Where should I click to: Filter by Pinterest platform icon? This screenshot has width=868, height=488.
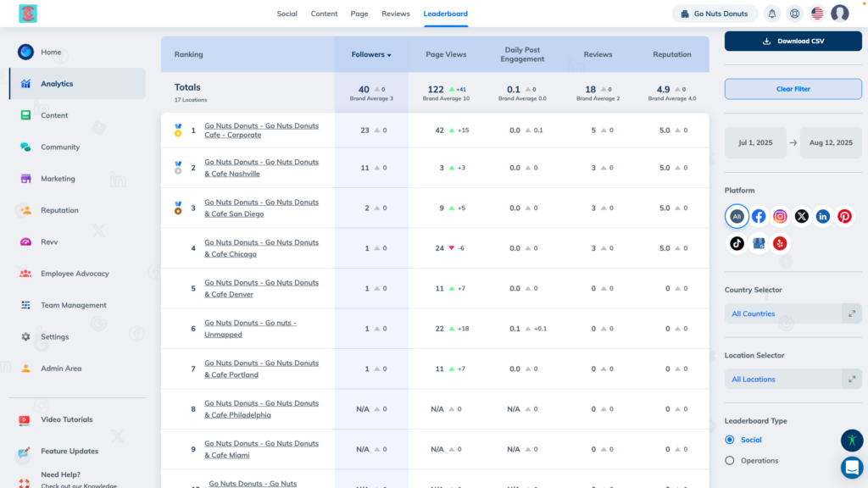845,216
